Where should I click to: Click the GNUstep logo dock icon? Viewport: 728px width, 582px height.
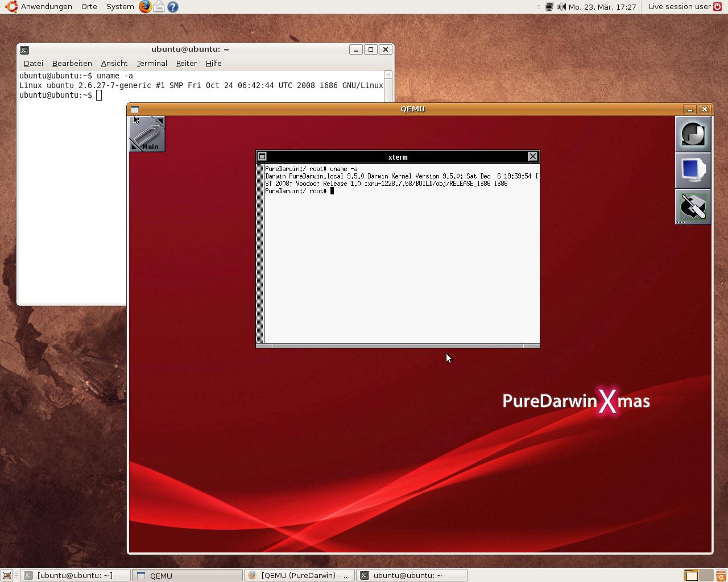tap(693, 134)
